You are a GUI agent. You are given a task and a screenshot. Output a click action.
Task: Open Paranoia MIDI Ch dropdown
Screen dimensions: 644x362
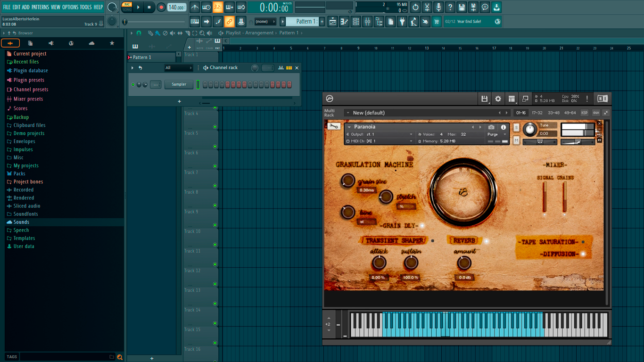pyautogui.click(x=380, y=141)
